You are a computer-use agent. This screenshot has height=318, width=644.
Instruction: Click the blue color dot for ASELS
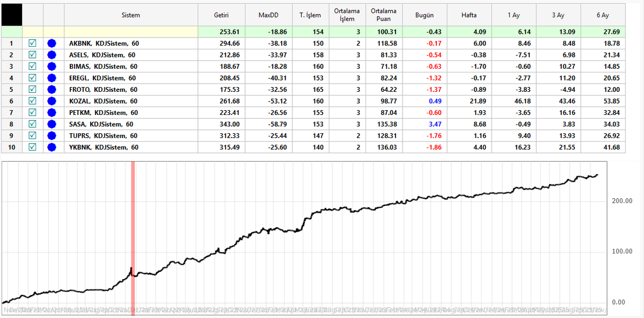tap(53, 55)
